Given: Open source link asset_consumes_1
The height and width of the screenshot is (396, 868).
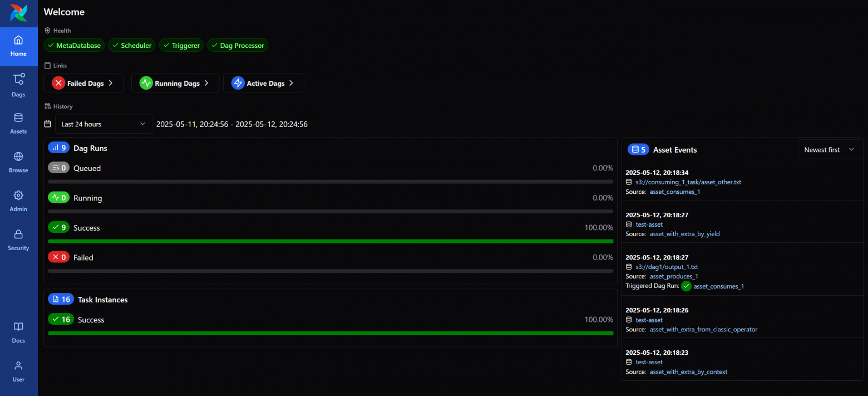Looking at the screenshot, I should point(674,192).
